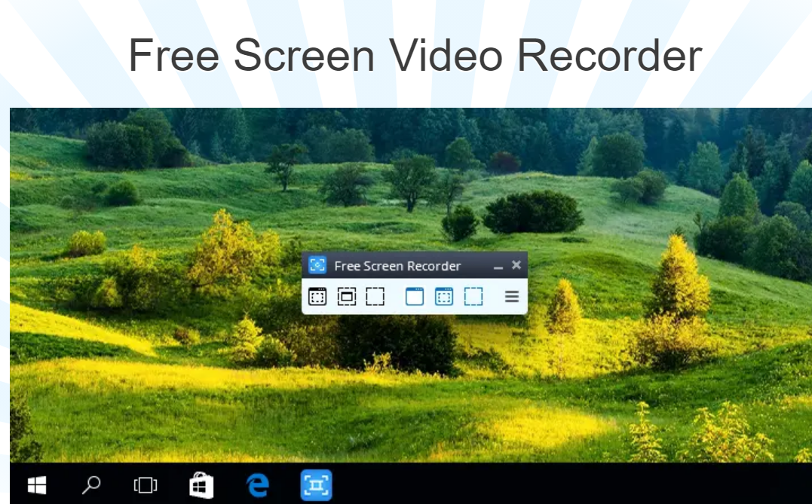812x504 pixels.
Task: Close the Free Screen Recorder window
Action: [x=516, y=265]
